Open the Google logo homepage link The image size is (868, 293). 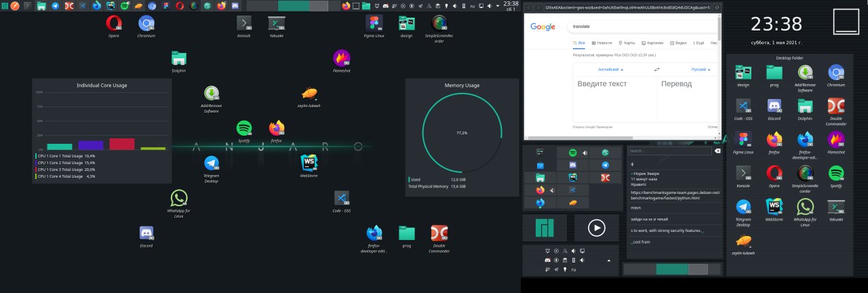click(542, 26)
